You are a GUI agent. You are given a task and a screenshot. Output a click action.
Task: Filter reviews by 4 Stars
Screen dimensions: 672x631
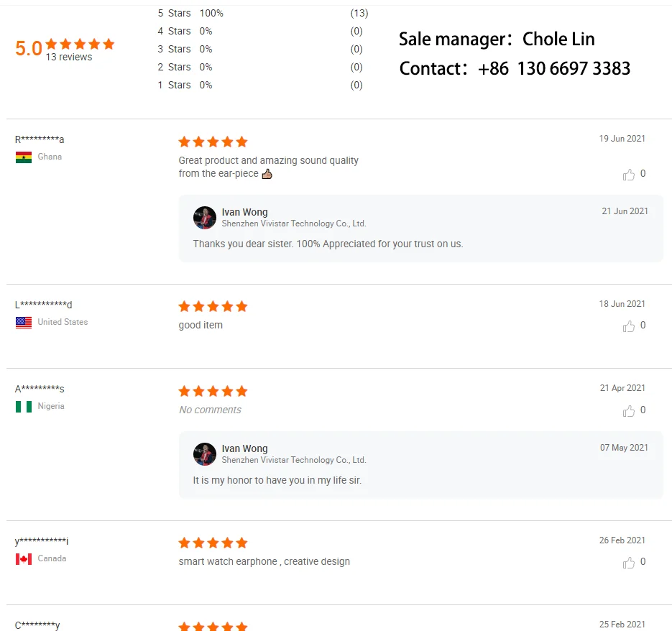[x=174, y=31]
